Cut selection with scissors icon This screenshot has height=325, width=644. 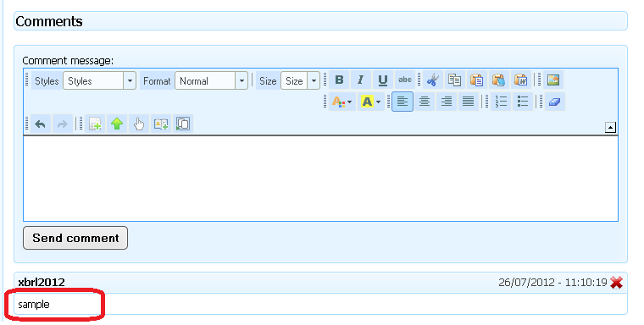pyautogui.click(x=432, y=80)
